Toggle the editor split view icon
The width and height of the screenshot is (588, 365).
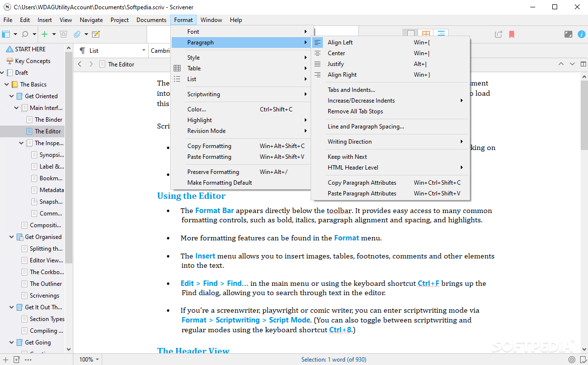pyautogui.click(x=583, y=64)
